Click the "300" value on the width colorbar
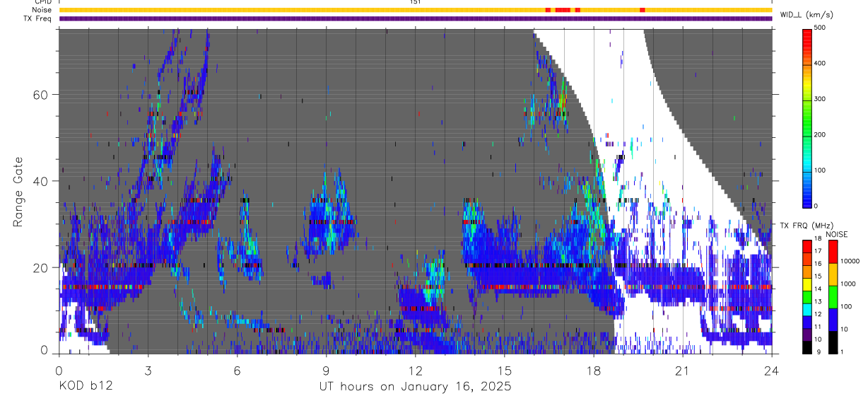This screenshot has height=401, width=868. tap(820, 99)
